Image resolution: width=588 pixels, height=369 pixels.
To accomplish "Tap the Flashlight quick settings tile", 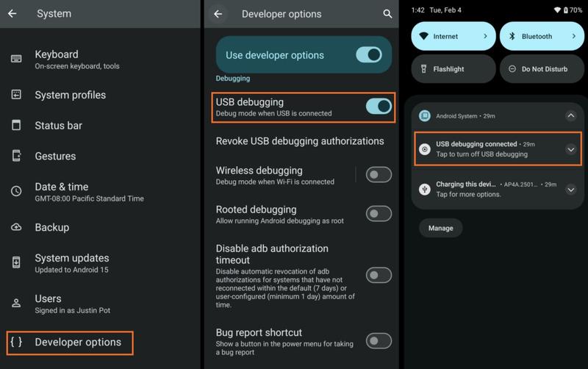I will (453, 69).
